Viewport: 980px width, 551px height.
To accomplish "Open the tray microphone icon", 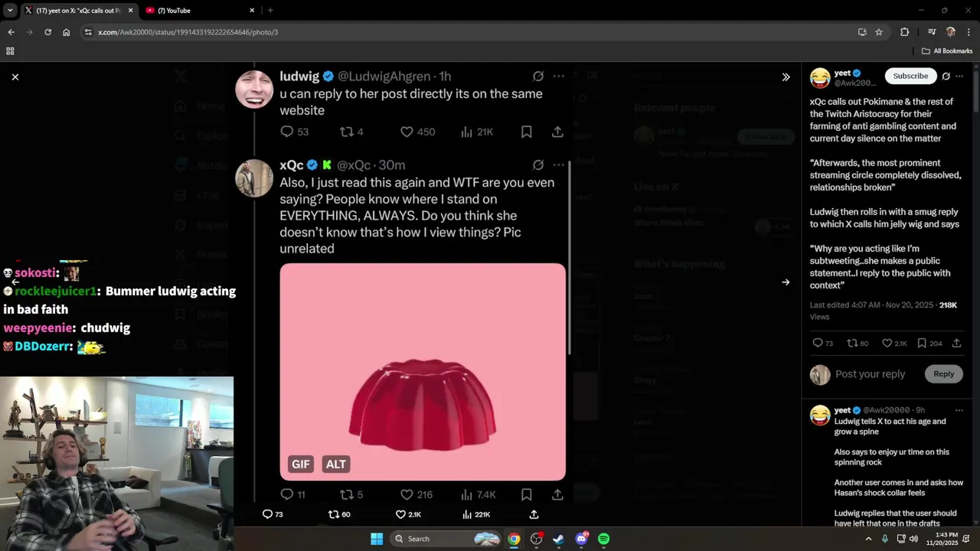I will [885, 539].
